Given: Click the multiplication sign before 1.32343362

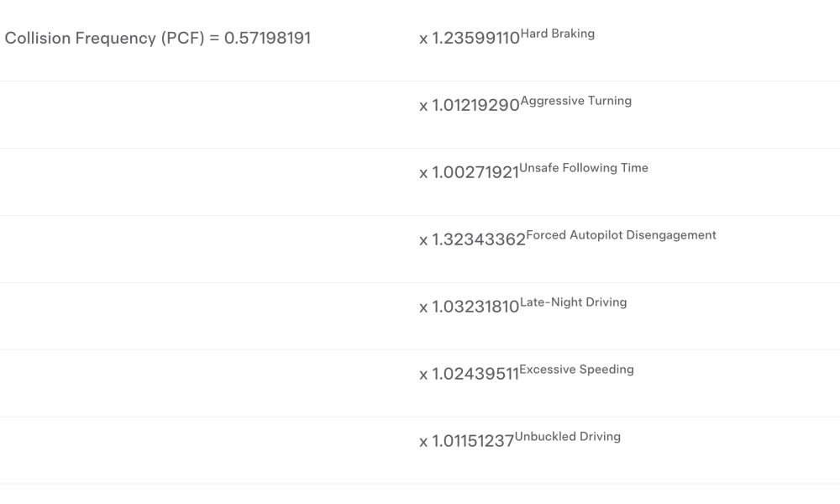Looking at the screenshot, I should [x=423, y=240].
